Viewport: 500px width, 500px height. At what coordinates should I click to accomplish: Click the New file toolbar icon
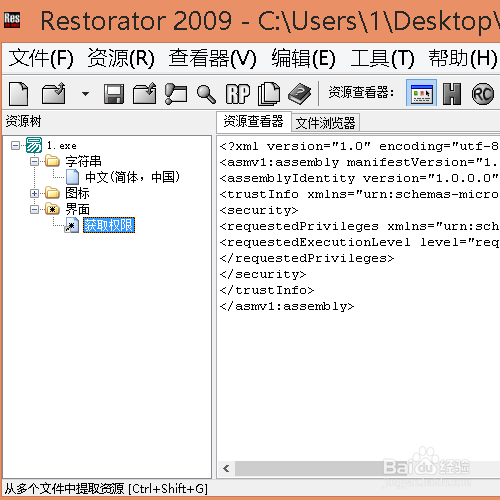(19, 94)
